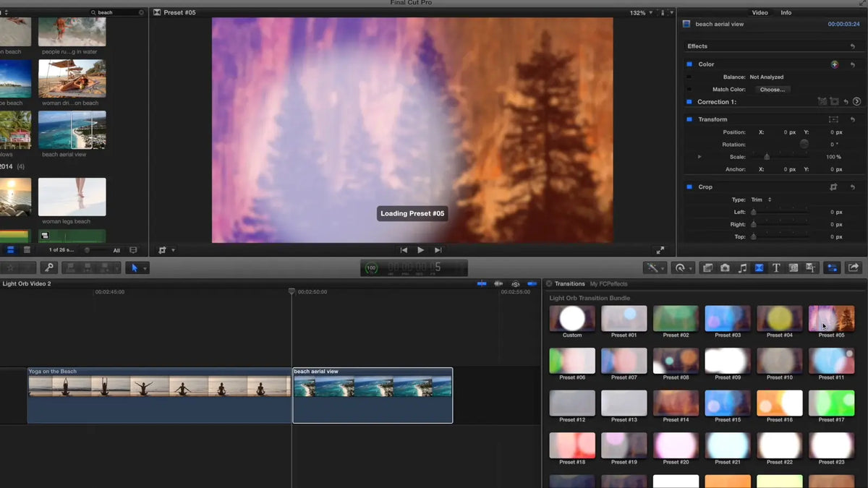Image resolution: width=868 pixels, height=488 pixels.
Task: Toggle skimming in the timeline
Action: pyautogui.click(x=482, y=284)
